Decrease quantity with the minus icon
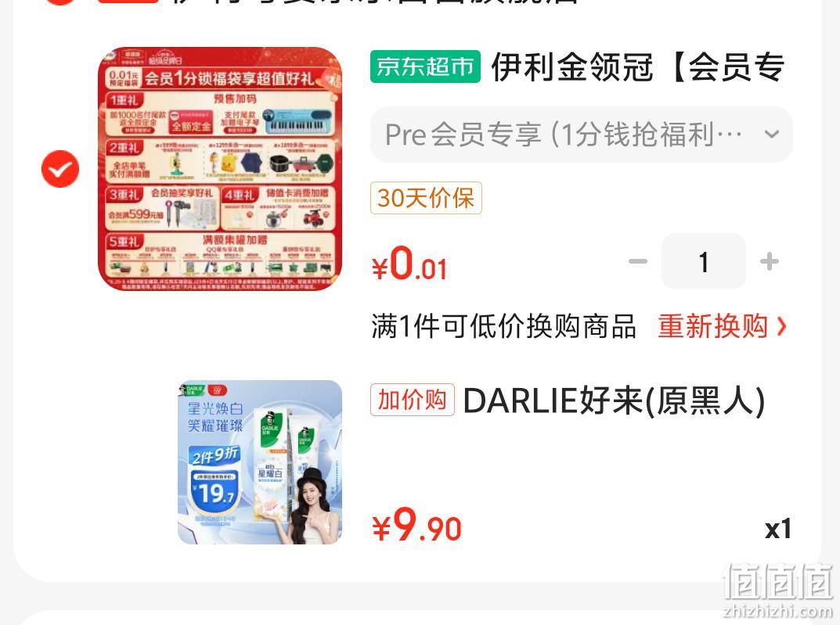Screen dimensions: 840x625 coord(637,262)
